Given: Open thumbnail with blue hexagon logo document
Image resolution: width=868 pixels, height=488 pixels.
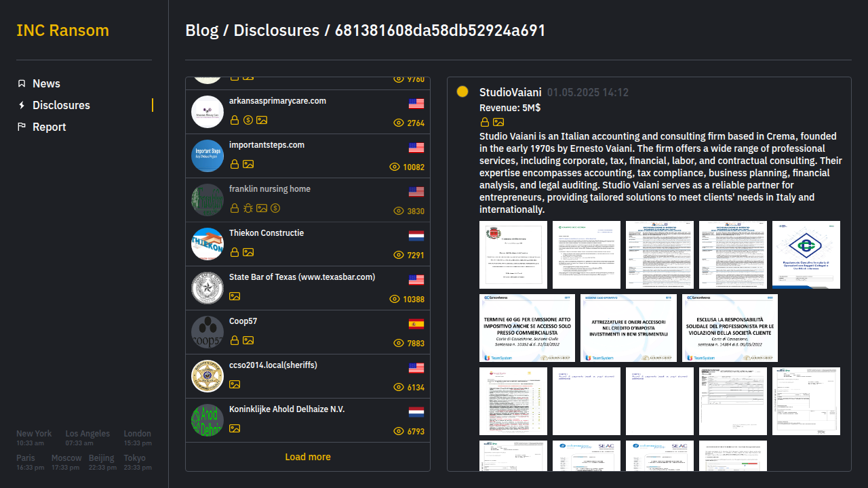Looking at the screenshot, I should (806, 255).
